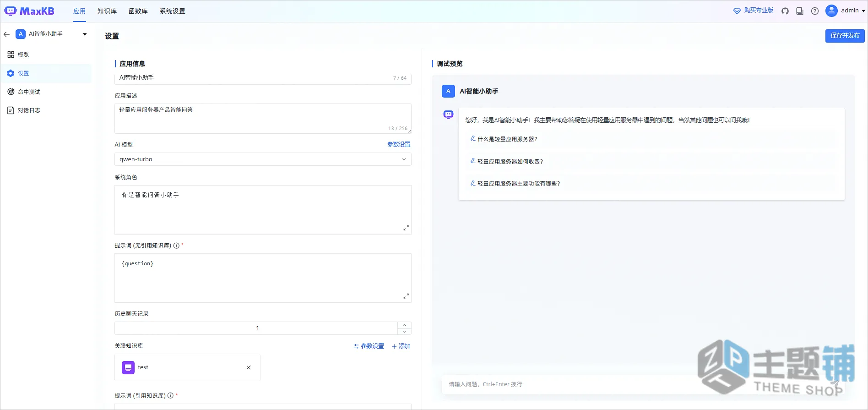The height and width of the screenshot is (410, 868).
Task: Open the qwen-turbo AI model dropdown
Action: tap(263, 159)
